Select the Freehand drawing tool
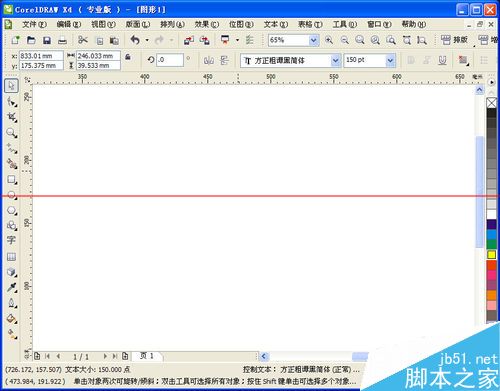The height and width of the screenshot is (391, 500). tap(11, 148)
